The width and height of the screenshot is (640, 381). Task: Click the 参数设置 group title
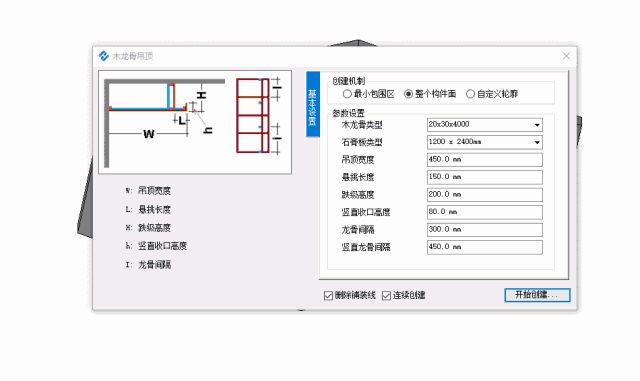[349, 113]
